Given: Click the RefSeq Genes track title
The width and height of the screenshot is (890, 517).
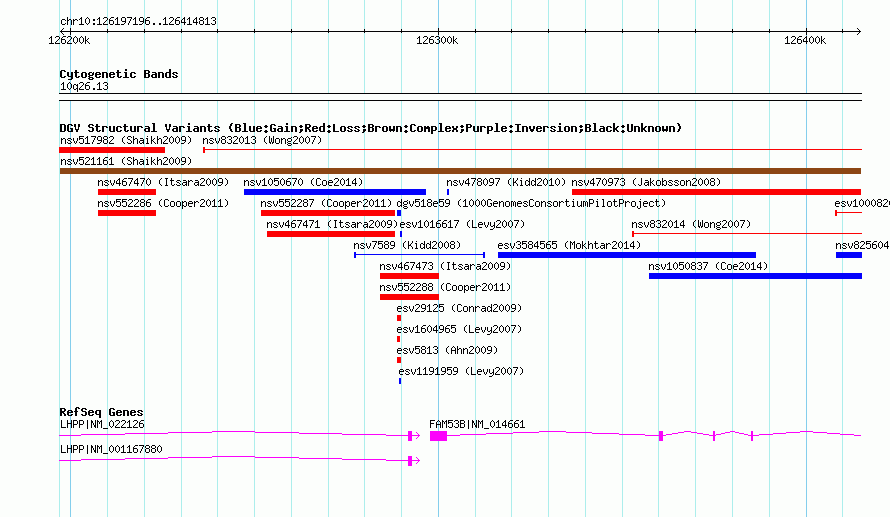Looking at the screenshot, I should [101, 412].
